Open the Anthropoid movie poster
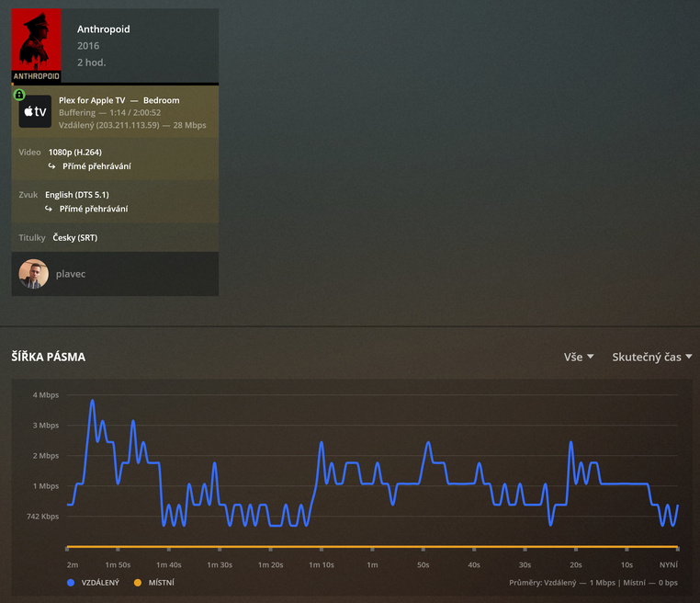The height and width of the screenshot is (603, 700). pos(36,45)
